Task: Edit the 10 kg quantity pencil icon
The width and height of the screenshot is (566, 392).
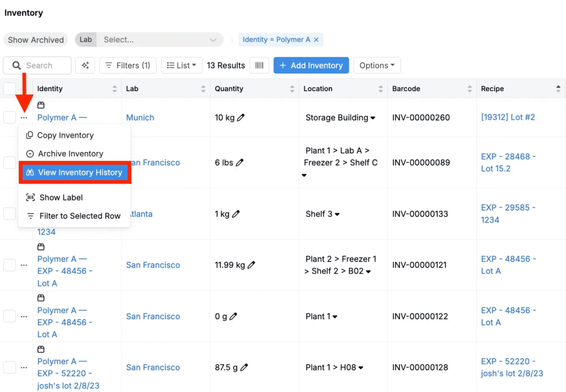Action: click(240, 118)
